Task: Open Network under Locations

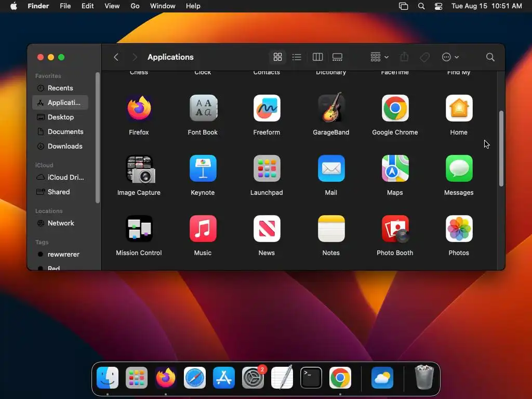Action: pyautogui.click(x=60, y=223)
